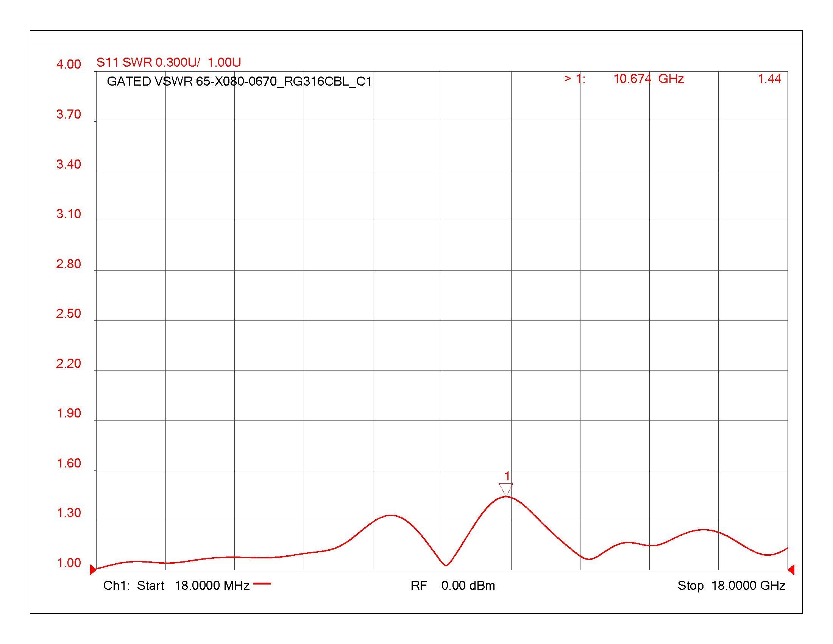Screen dimensions: 833x644
Task: Click the 1.60 Y-axis scale label
Action: point(69,463)
